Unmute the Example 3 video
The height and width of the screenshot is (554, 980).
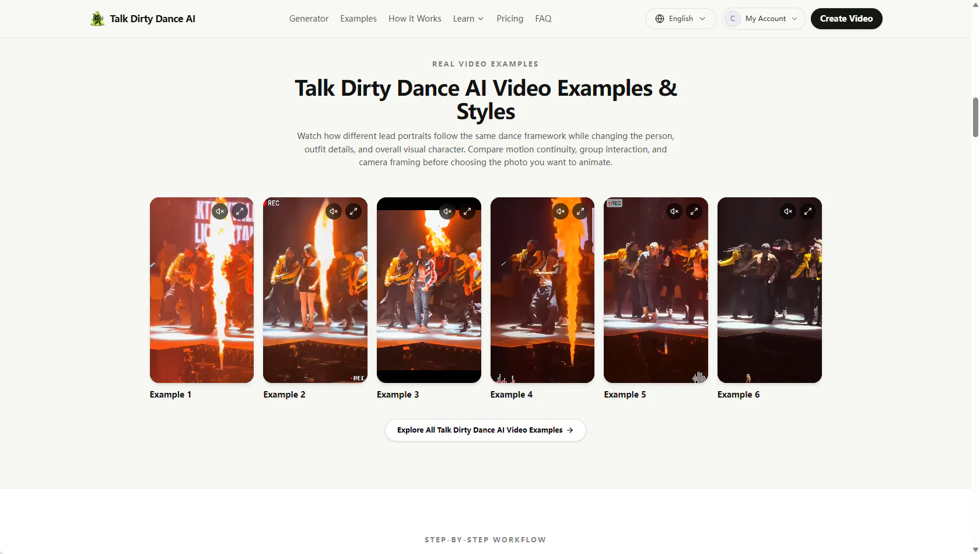click(x=447, y=211)
